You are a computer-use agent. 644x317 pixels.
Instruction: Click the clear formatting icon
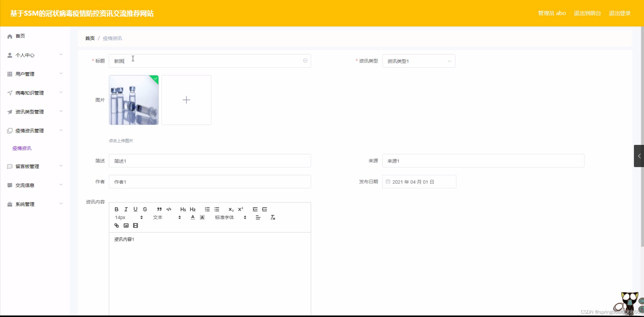[273, 217]
